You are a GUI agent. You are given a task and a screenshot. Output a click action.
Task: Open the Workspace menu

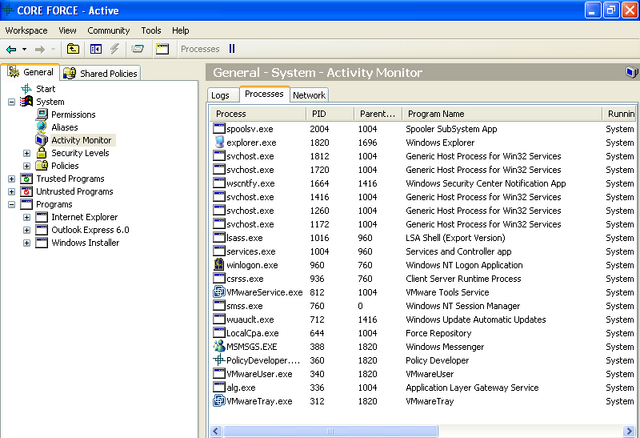coord(26,31)
